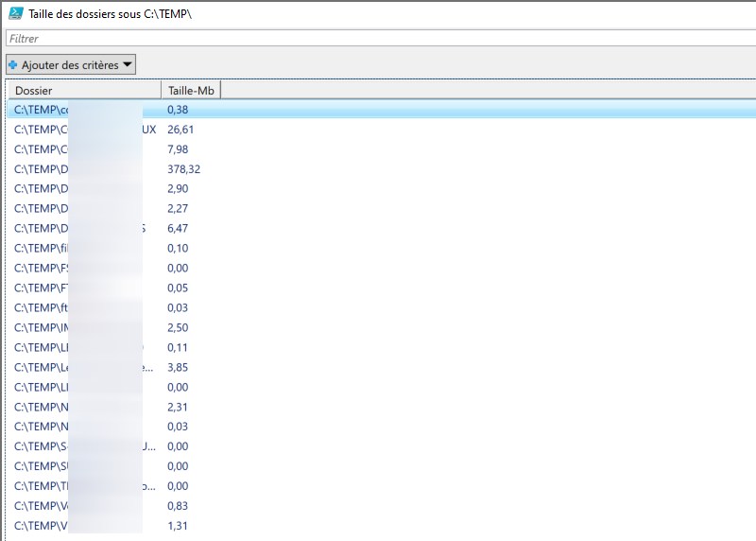The width and height of the screenshot is (756, 541).
Task: Select the 0,10 size cell
Action: click(x=178, y=248)
